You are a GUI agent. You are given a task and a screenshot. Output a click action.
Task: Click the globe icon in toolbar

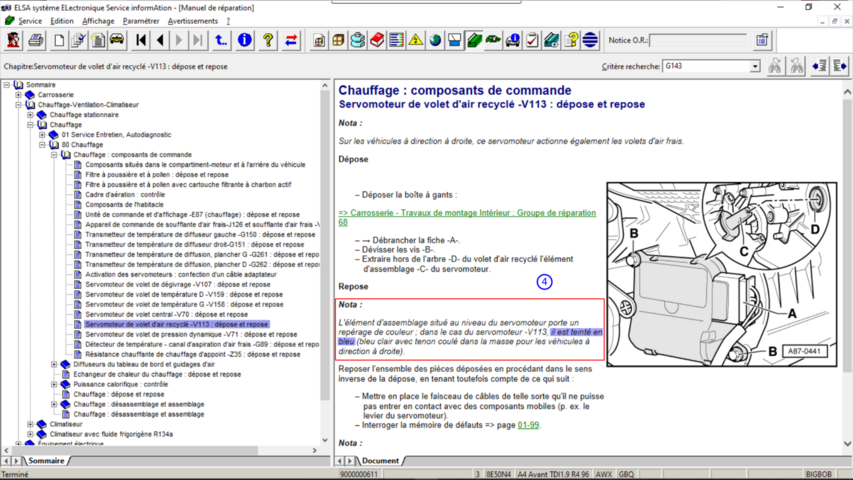pos(435,40)
